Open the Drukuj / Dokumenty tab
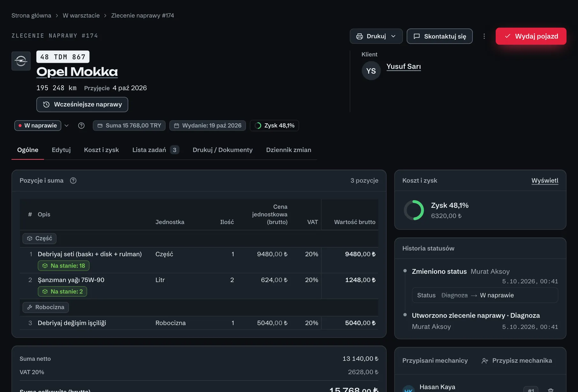578x392 pixels. click(223, 150)
